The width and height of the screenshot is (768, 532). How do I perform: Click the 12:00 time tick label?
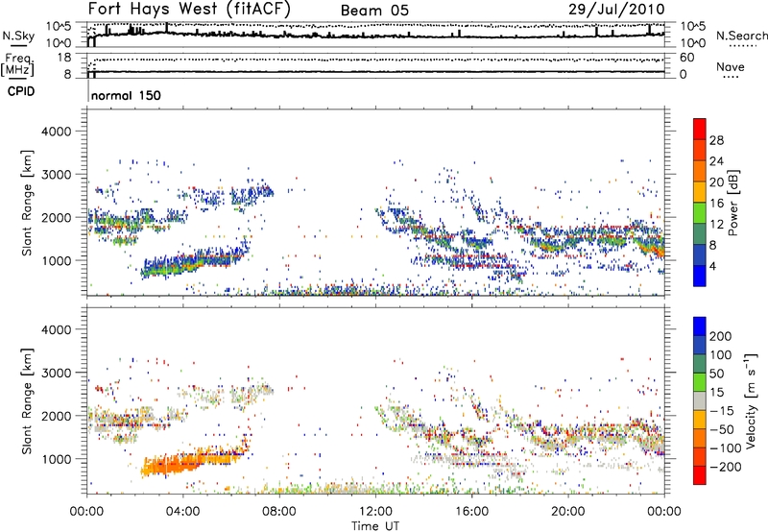[x=375, y=512]
